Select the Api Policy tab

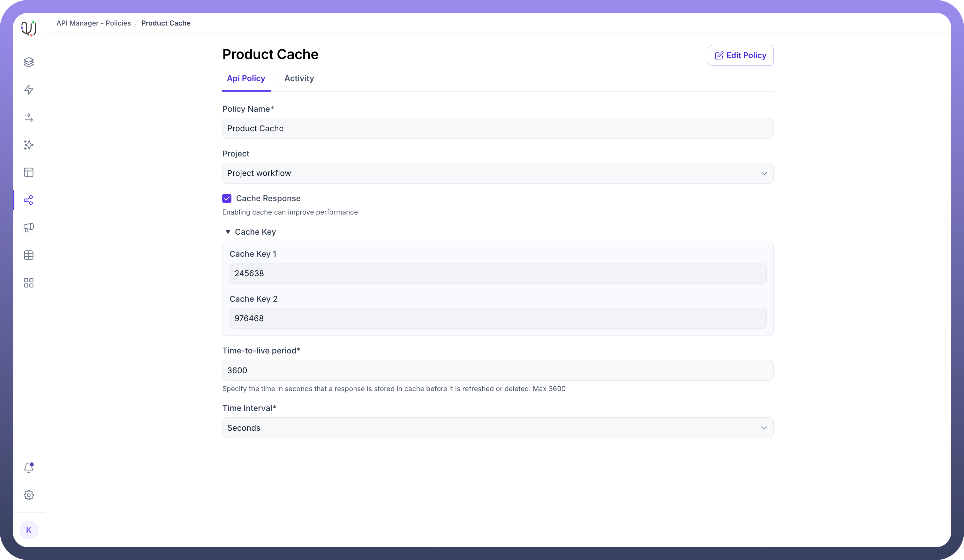[x=246, y=79]
